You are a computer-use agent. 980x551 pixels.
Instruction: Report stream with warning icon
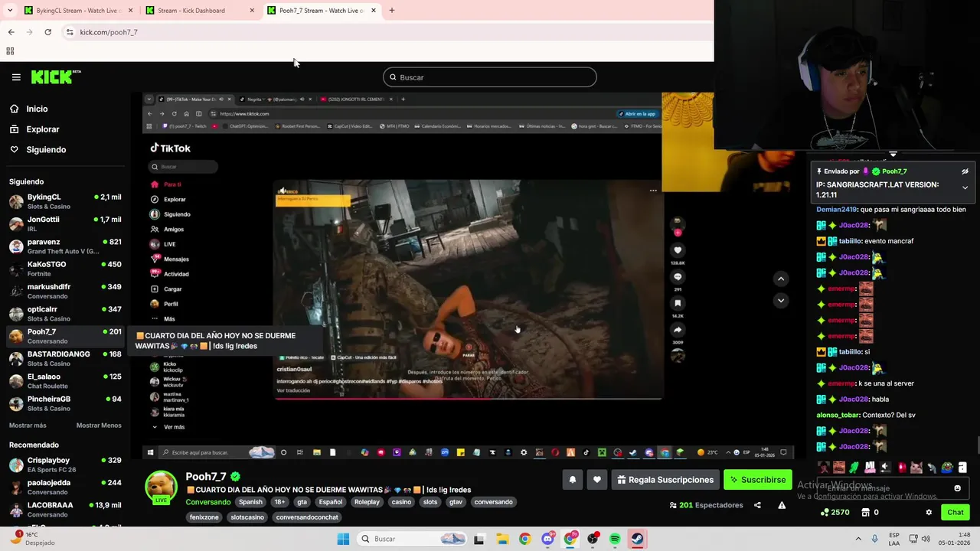pos(782,505)
